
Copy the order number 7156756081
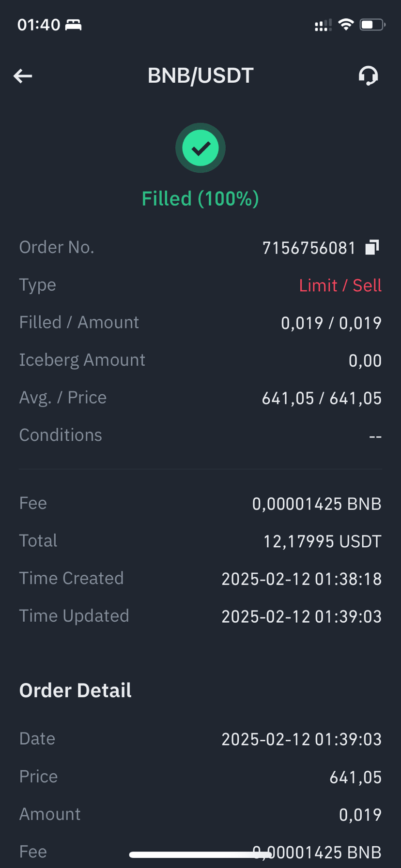372,247
